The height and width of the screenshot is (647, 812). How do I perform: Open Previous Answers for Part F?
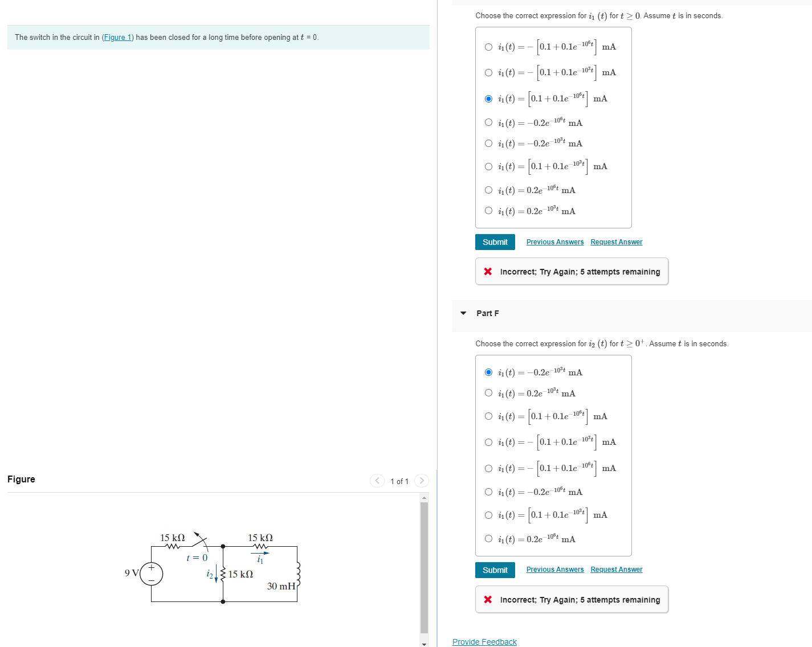[554, 569]
